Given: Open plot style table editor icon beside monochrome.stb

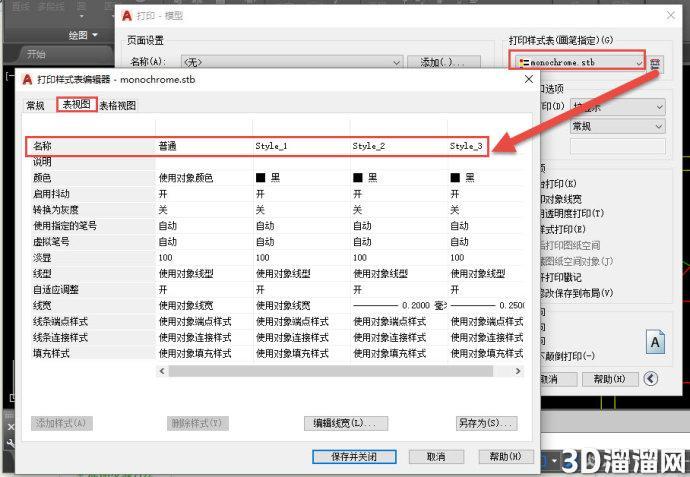Looking at the screenshot, I should [x=655, y=64].
